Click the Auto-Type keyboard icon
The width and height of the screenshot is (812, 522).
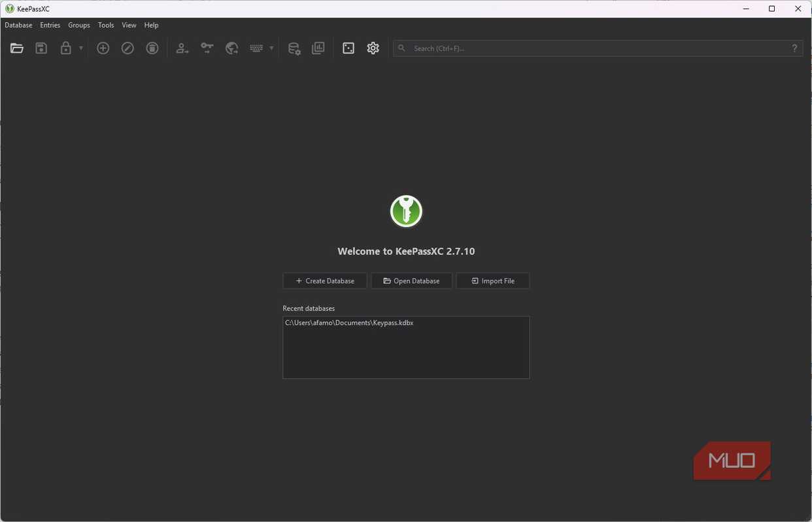click(x=256, y=48)
